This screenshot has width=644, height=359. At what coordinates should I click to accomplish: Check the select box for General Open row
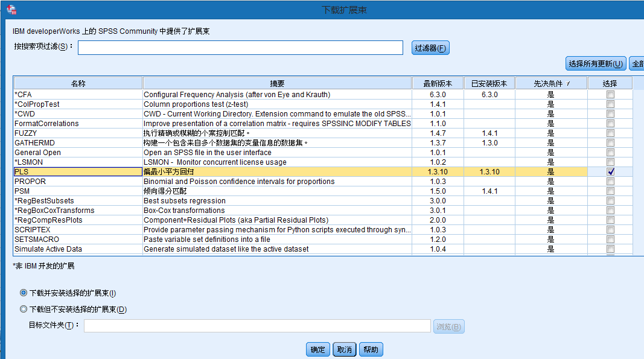pyautogui.click(x=610, y=153)
